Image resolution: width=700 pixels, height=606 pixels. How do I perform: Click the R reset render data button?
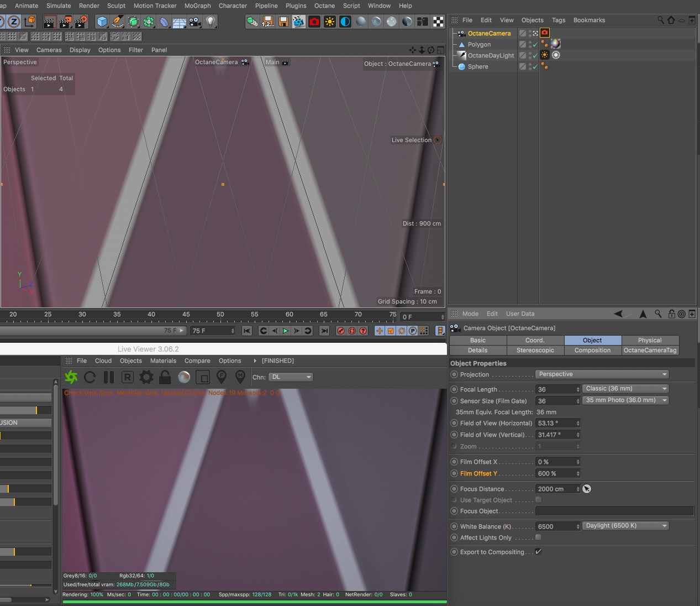pos(127,377)
